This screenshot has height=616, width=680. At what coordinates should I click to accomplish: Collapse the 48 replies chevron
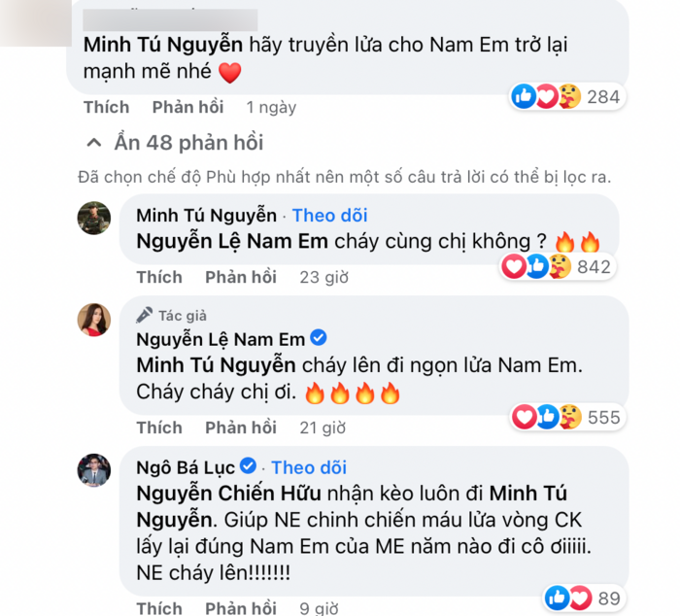pos(93,144)
